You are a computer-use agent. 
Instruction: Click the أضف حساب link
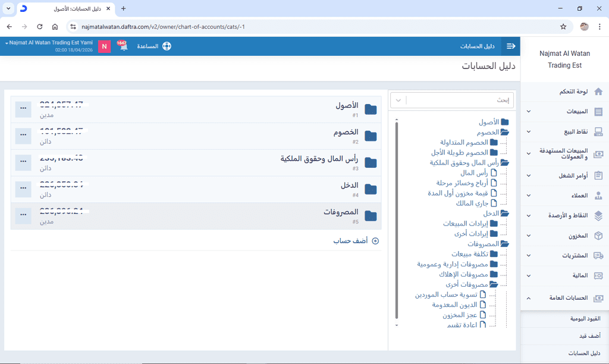click(x=350, y=241)
